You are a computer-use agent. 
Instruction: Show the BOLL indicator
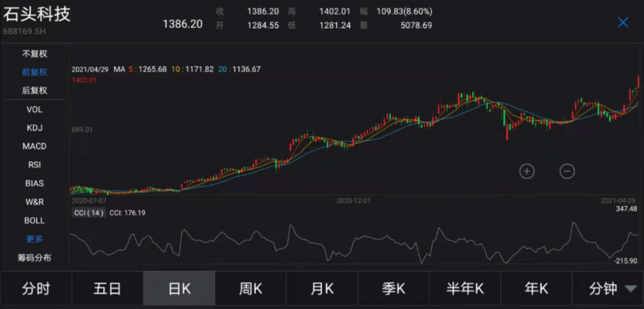[x=35, y=221]
